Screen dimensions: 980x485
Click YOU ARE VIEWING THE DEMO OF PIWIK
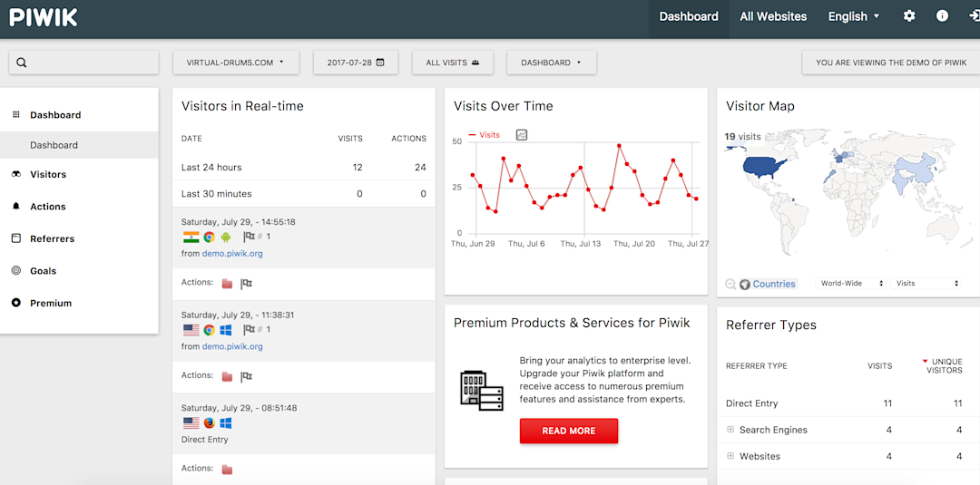[x=891, y=63]
